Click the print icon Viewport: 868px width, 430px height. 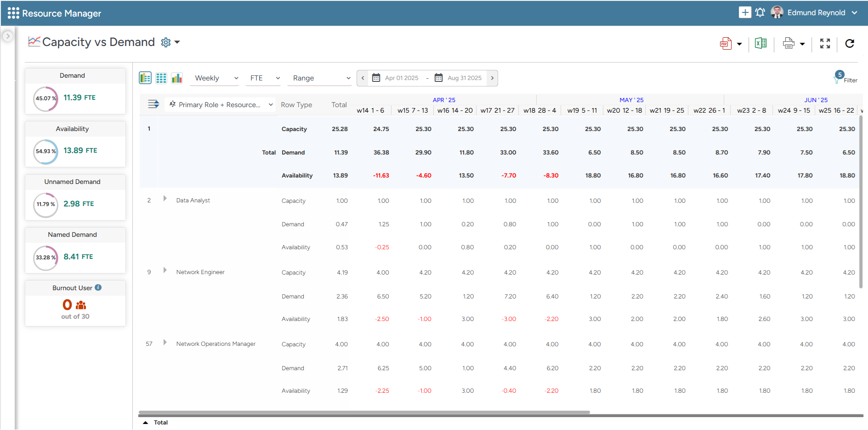coord(789,44)
